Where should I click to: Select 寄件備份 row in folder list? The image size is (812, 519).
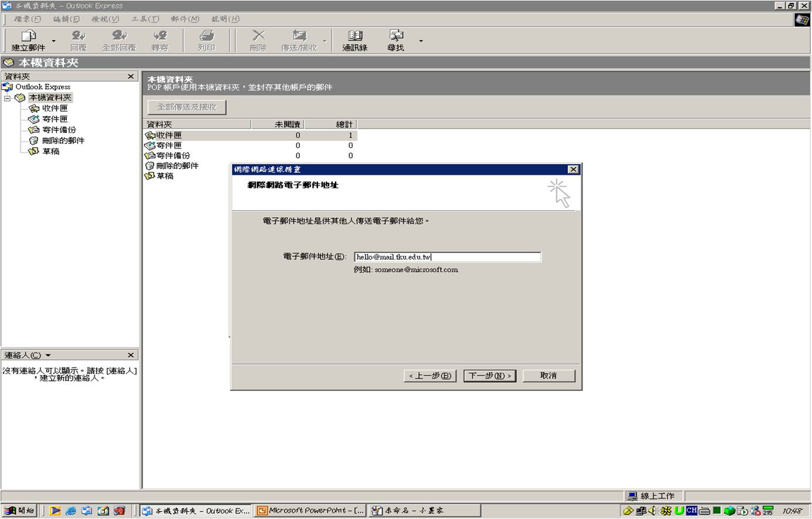(x=251, y=156)
